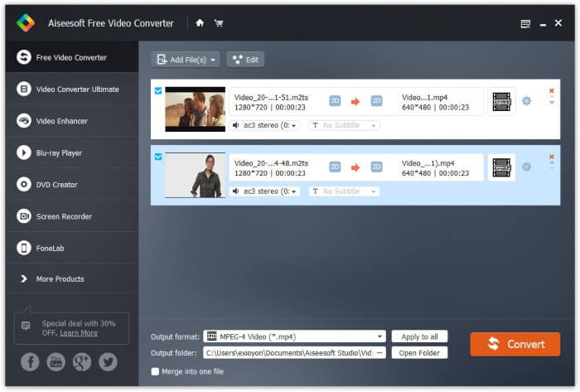Click output name Video...1.mp4
This screenshot has width=580, height=392.
pyautogui.click(x=424, y=97)
